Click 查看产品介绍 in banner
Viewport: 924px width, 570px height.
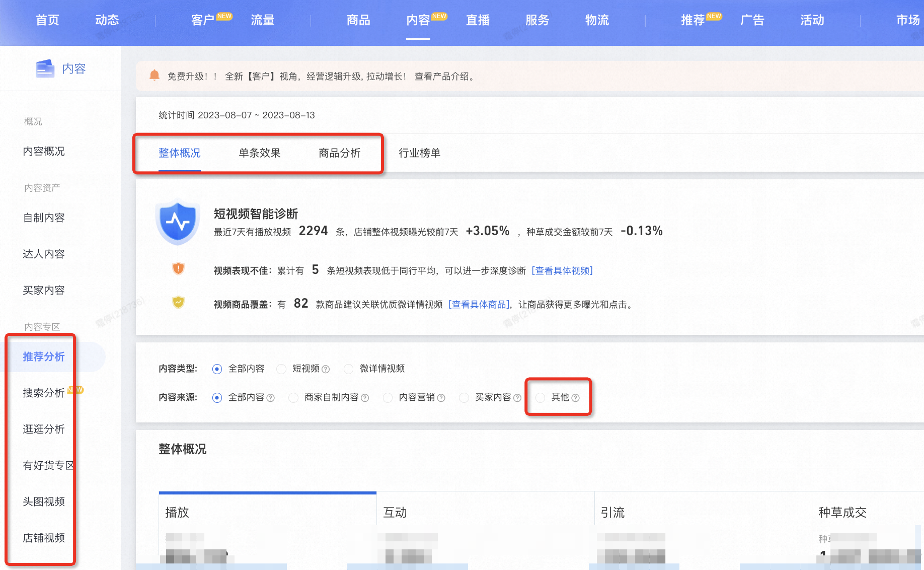[x=442, y=76]
